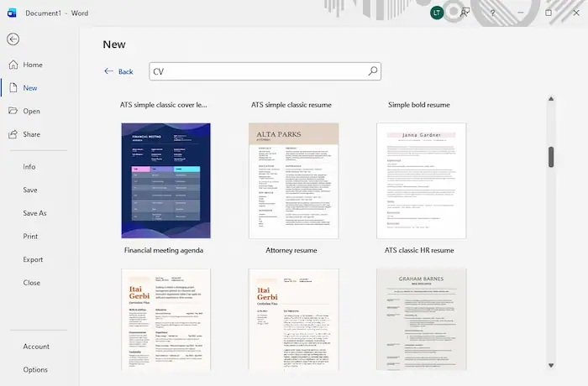Screen dimensions: 588x386
Task: Click the left arrow beside Back
Action: tap(108, 70)
